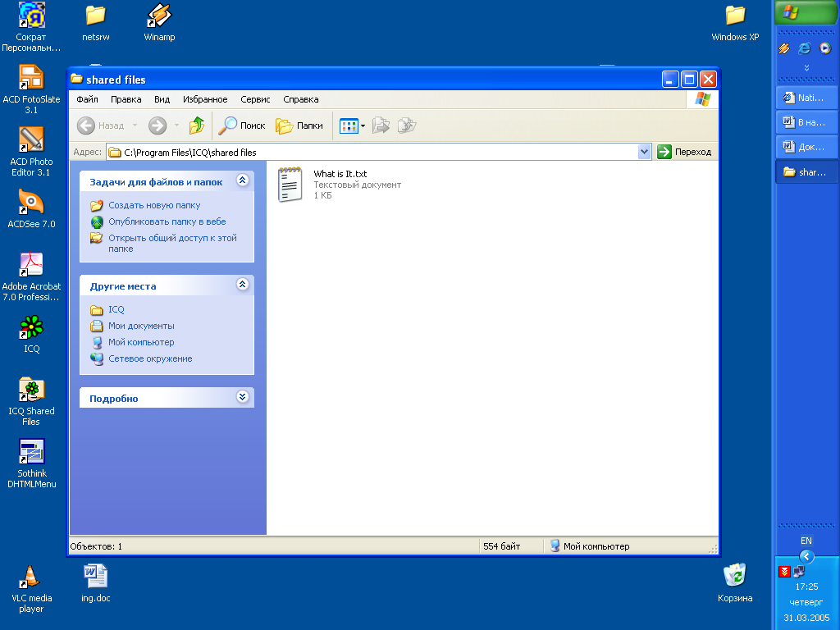Select the Сократ Персональный desktop icon
This screenshot has height=630, width=840.
coord(31,27)
